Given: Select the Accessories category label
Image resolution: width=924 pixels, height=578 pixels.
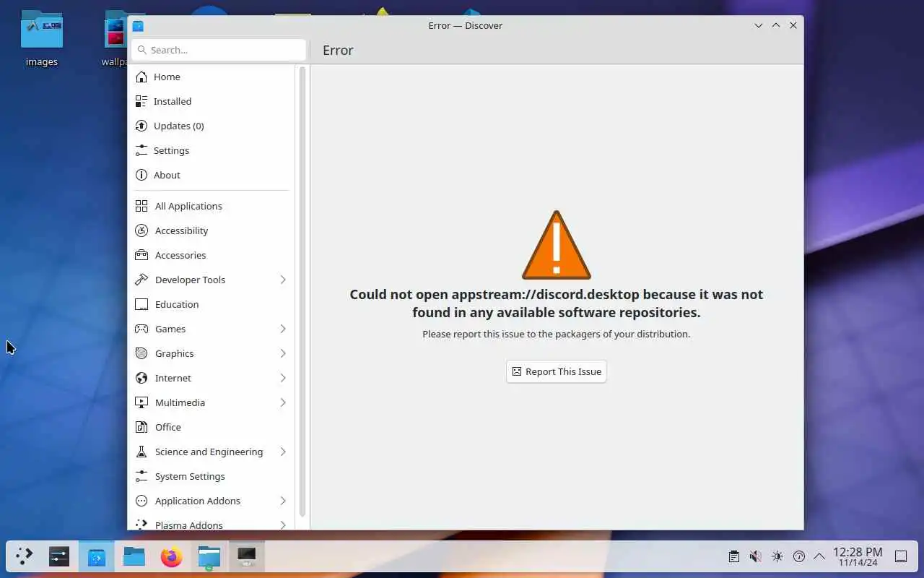Looking at the screenshot, I should click(180, 255).
